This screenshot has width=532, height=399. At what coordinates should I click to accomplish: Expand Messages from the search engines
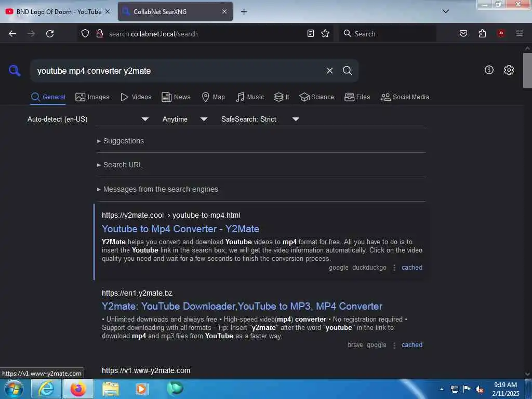point(157,189)
